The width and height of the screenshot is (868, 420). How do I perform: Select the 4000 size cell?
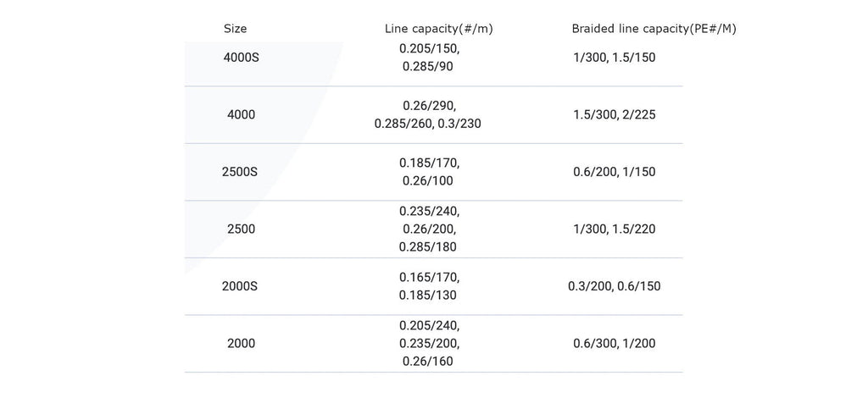point(241,114)
